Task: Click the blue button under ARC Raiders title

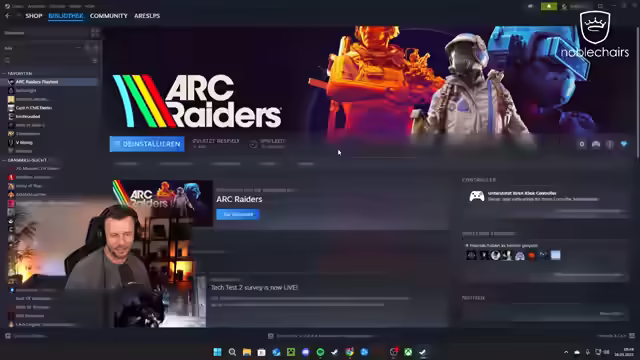Action: 238,214
